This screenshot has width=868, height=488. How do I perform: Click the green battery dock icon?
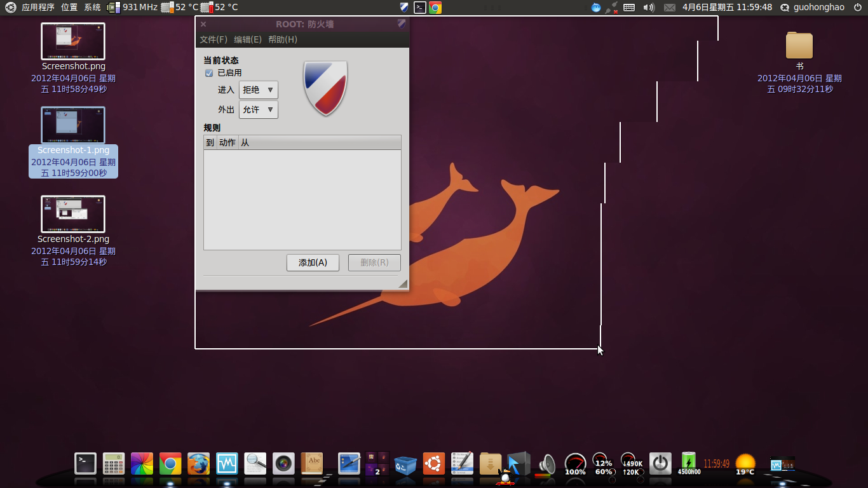click(x=689, y=463)
